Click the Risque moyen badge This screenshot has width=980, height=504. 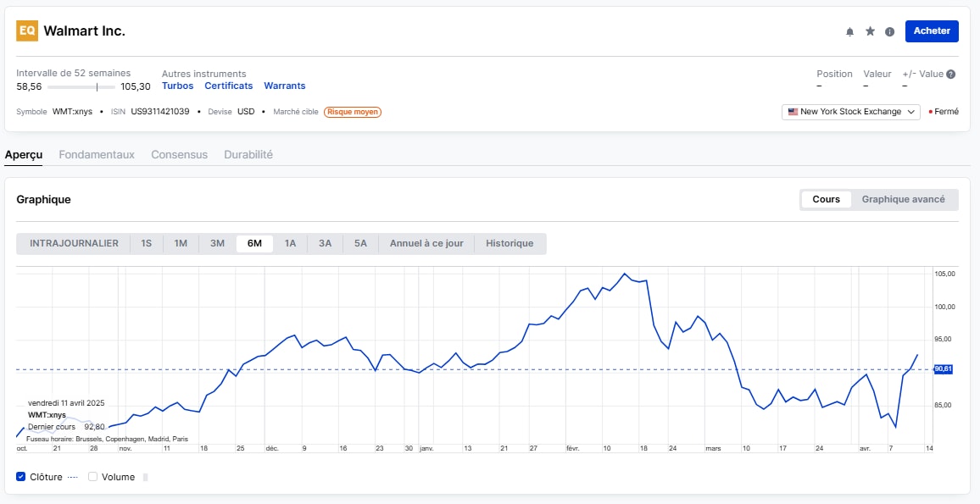point(353,112)
